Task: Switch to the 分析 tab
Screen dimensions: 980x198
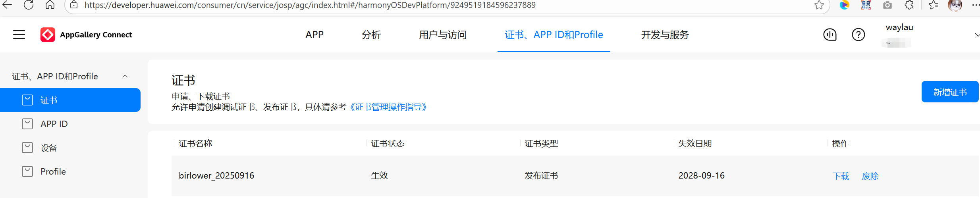Action: (x=371, y=35)
